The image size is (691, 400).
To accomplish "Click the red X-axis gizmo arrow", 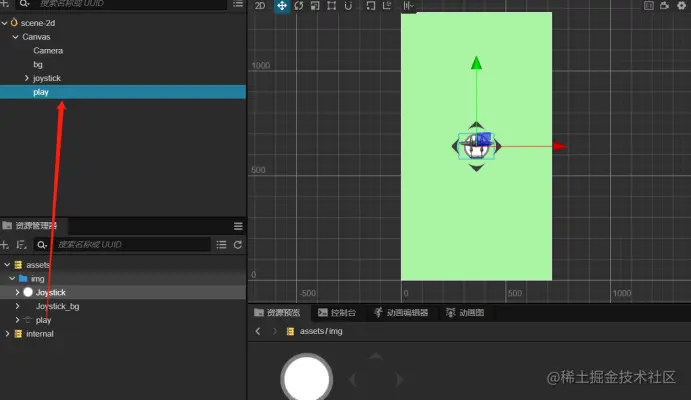I will click(x=560, y=146).
